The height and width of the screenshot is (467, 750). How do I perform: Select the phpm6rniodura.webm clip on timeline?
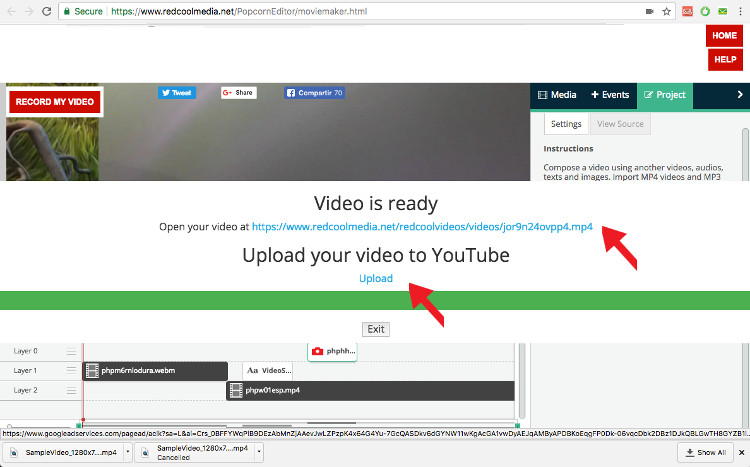(x=155, y=370)
